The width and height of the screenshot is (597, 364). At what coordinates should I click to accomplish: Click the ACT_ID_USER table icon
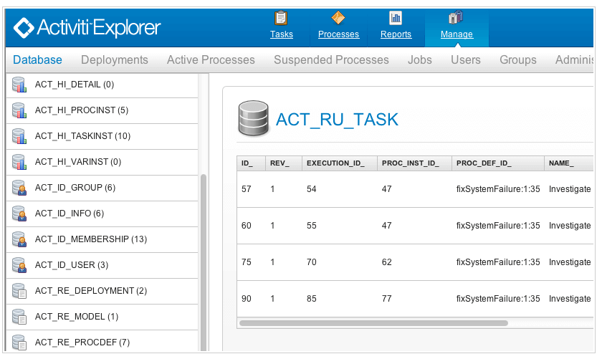19,265
